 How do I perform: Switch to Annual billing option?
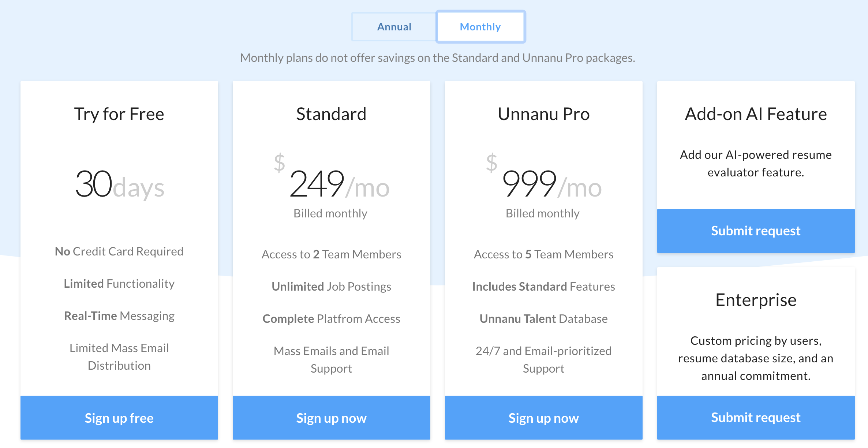coord(394,27)
